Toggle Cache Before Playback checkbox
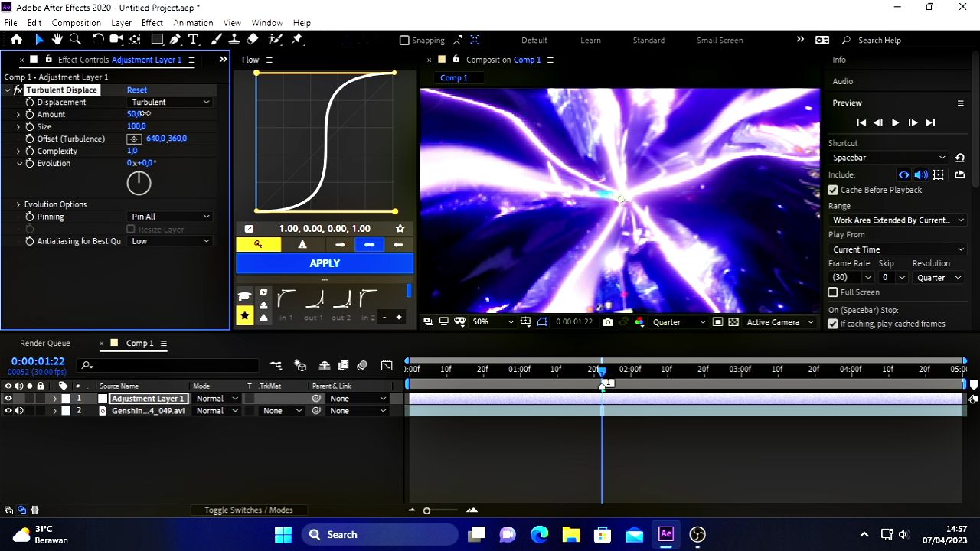 point(833,190)
